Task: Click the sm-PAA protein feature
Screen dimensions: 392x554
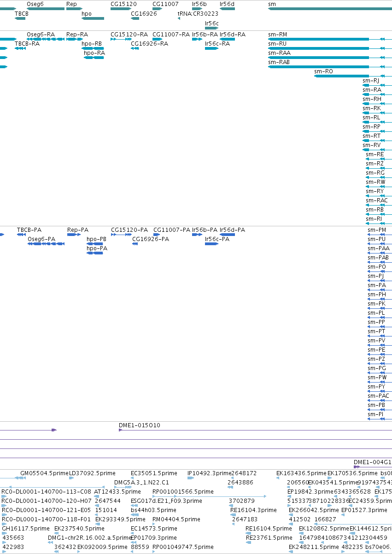Action: [x=380, y=253]
